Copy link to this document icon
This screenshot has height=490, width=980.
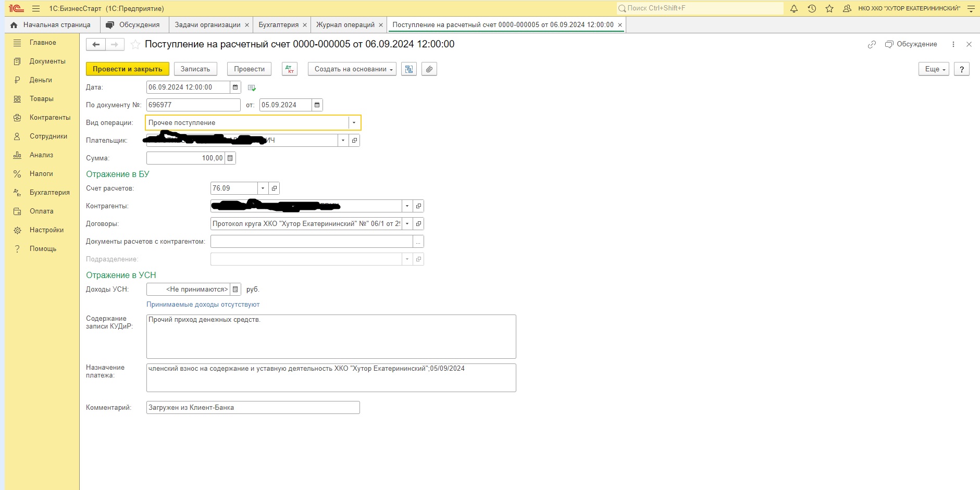pos(872,44)
